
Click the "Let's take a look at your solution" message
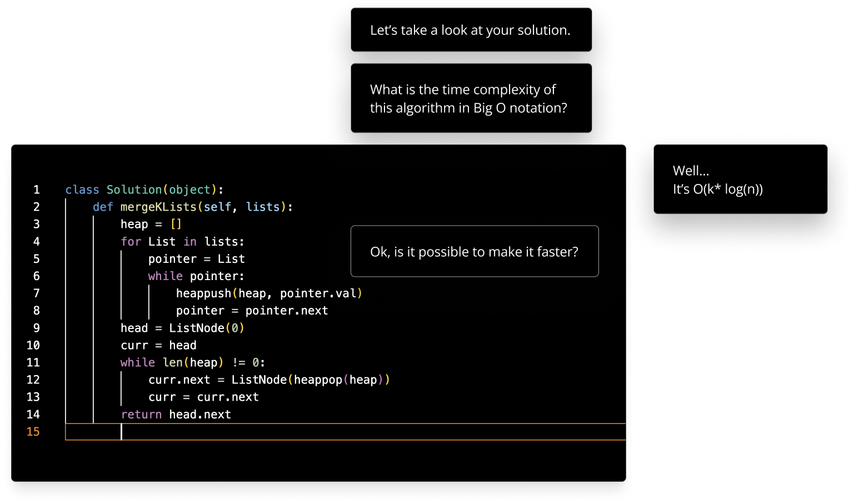(471, 30)
